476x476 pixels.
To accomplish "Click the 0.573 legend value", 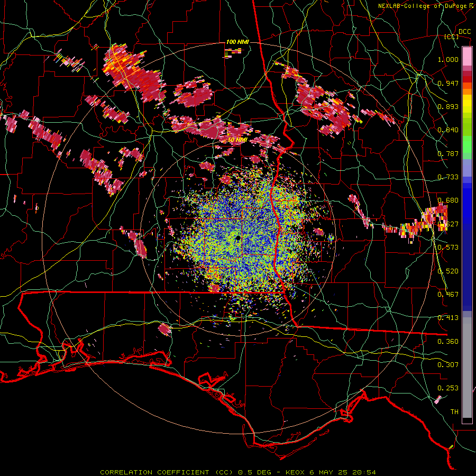I will tap(448, 248).
